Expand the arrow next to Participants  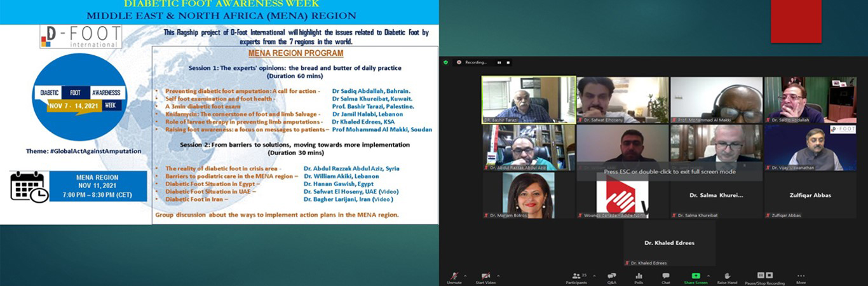point(593,275)
